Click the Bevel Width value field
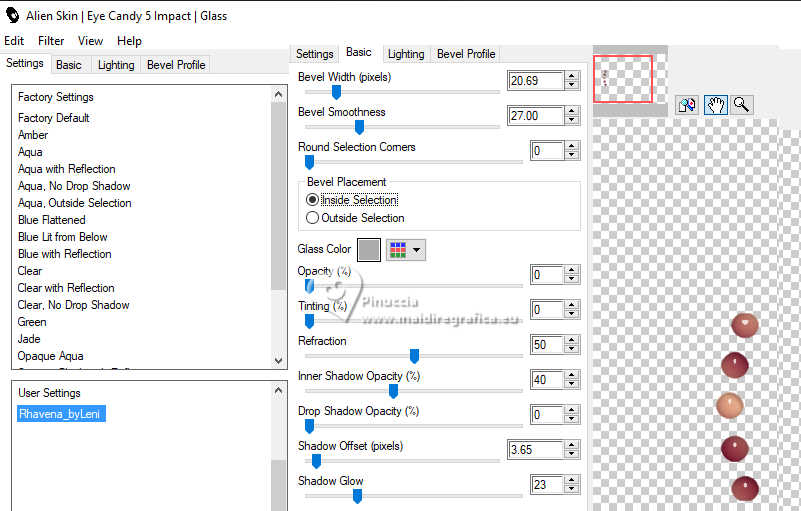Screen dimensions: 801x511 [535, 81]
